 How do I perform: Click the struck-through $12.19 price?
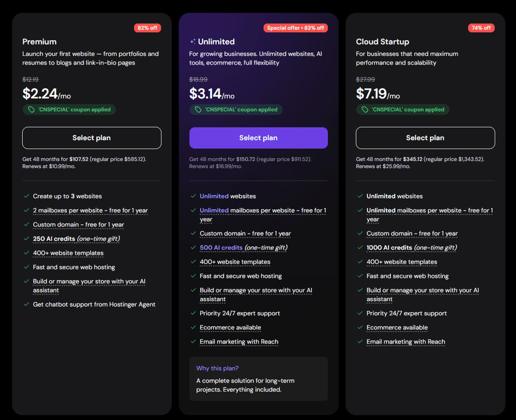(x=30, y=79)
